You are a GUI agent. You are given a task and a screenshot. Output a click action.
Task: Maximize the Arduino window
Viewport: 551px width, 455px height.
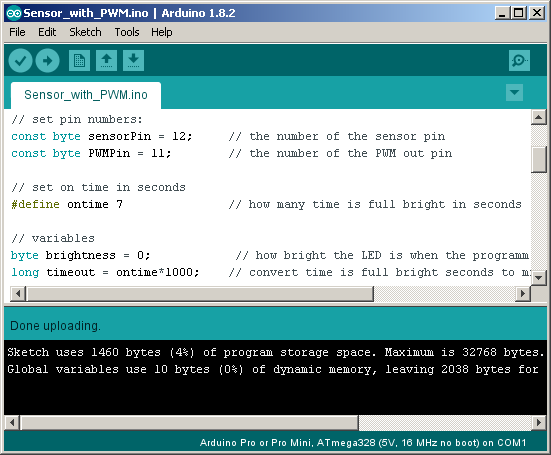click(x=519, y=13)
